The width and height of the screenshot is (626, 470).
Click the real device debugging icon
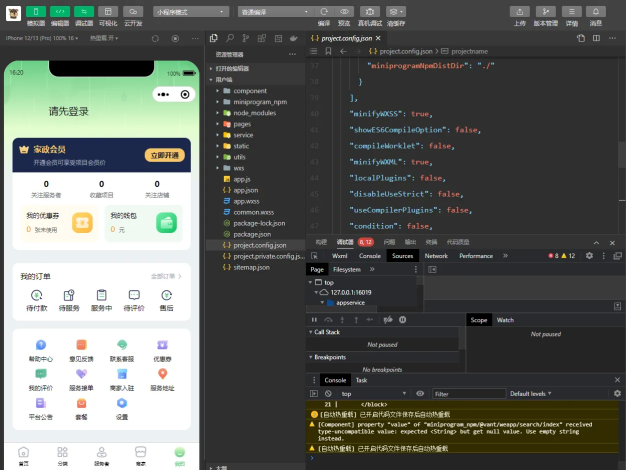click(x=370, y=12)
